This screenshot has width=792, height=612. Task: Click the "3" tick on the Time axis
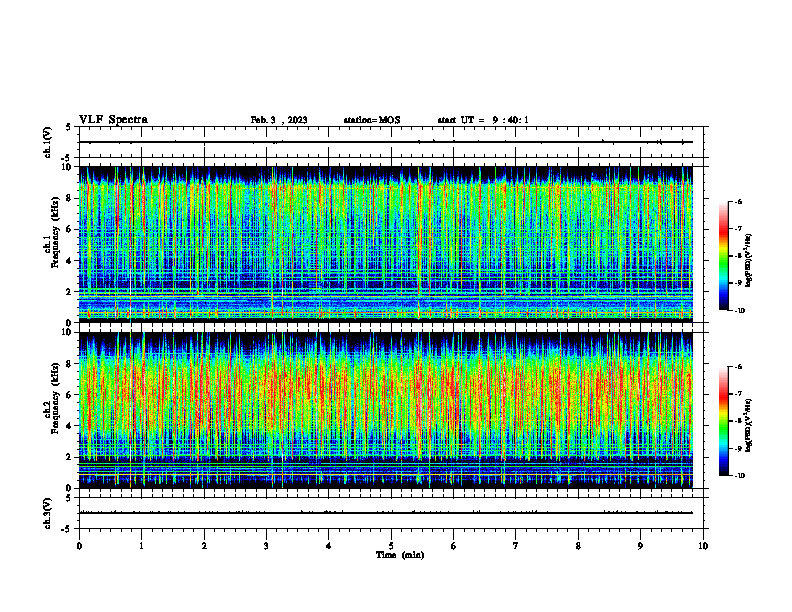coord(266,546)
